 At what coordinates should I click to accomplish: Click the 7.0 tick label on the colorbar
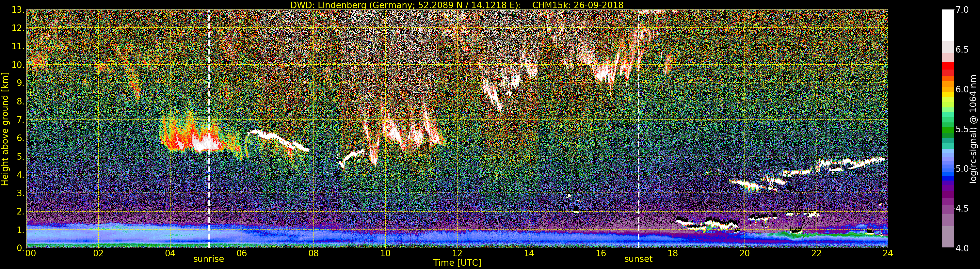[x=962, y=10]
